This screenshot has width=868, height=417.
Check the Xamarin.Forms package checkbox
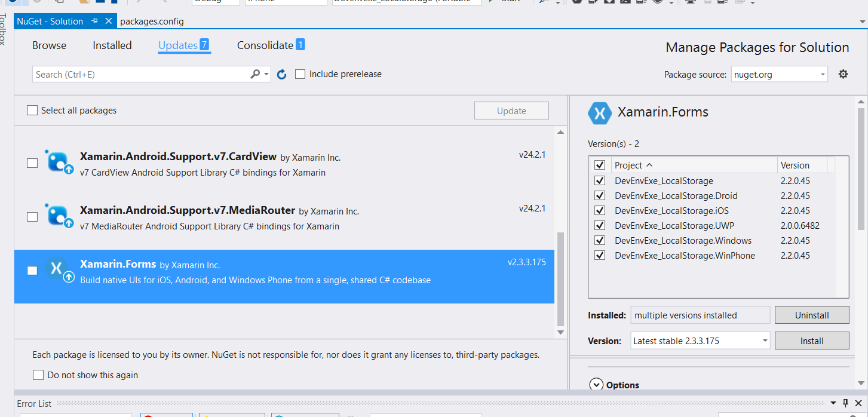coord(32,271)
